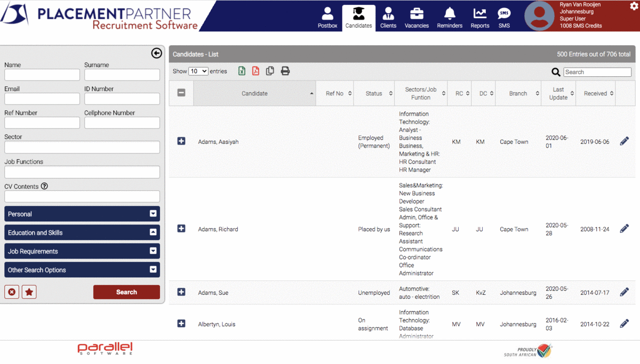
Task: Click the Parallel Software footer logo
Action: [105, 349]
